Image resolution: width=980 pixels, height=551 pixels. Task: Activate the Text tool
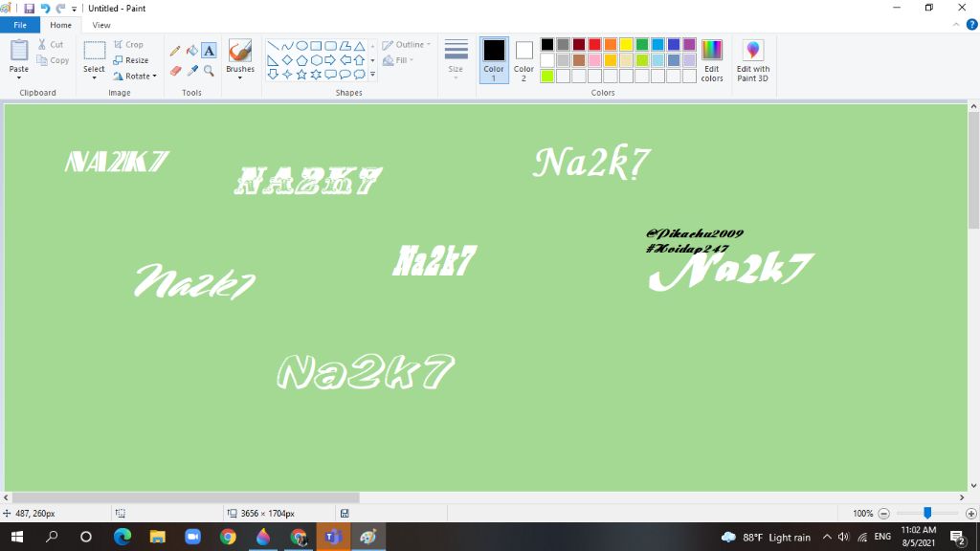209,51
